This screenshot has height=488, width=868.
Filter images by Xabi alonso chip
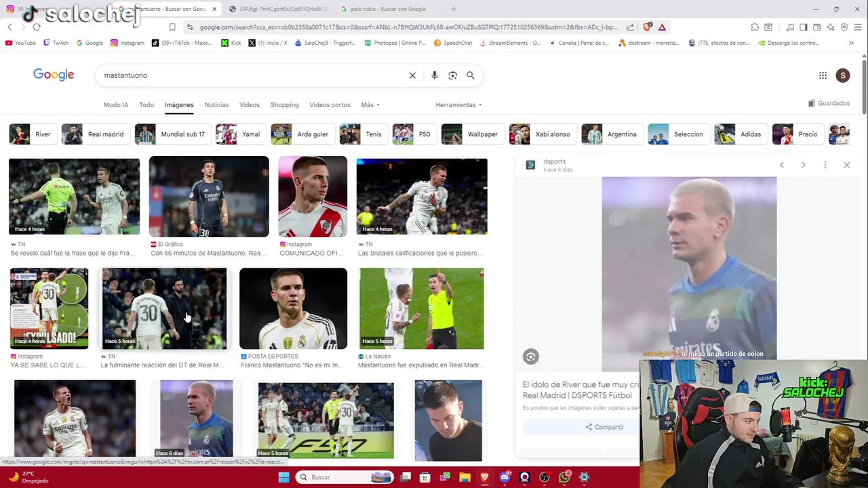click(542, 134)
